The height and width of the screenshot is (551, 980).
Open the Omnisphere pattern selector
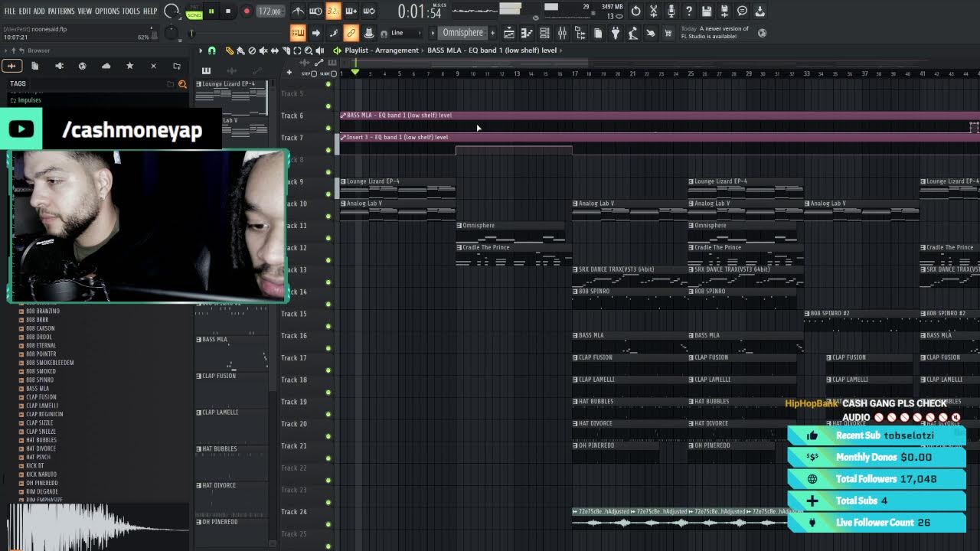(462, 33)
